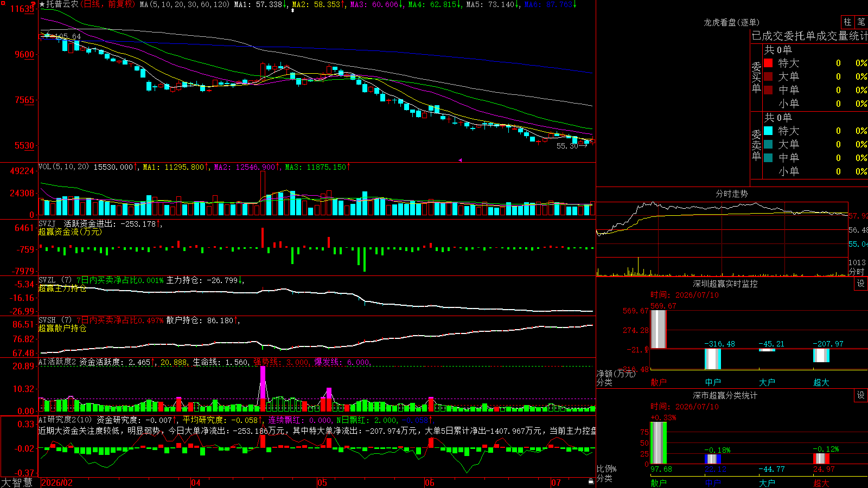Click the 超赢散户持仓 label
The width and height of the screenshot is (868, 488).
[62, 329]
